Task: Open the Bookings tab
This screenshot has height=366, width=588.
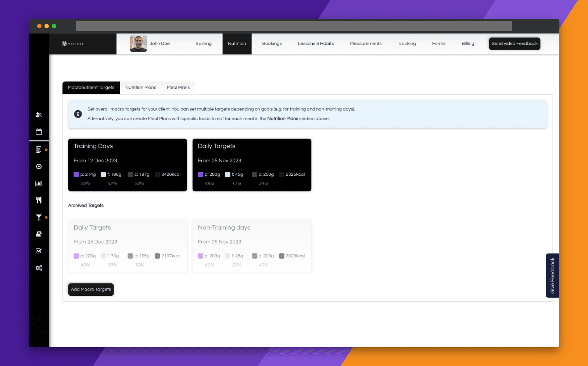Action: (272, 44)
